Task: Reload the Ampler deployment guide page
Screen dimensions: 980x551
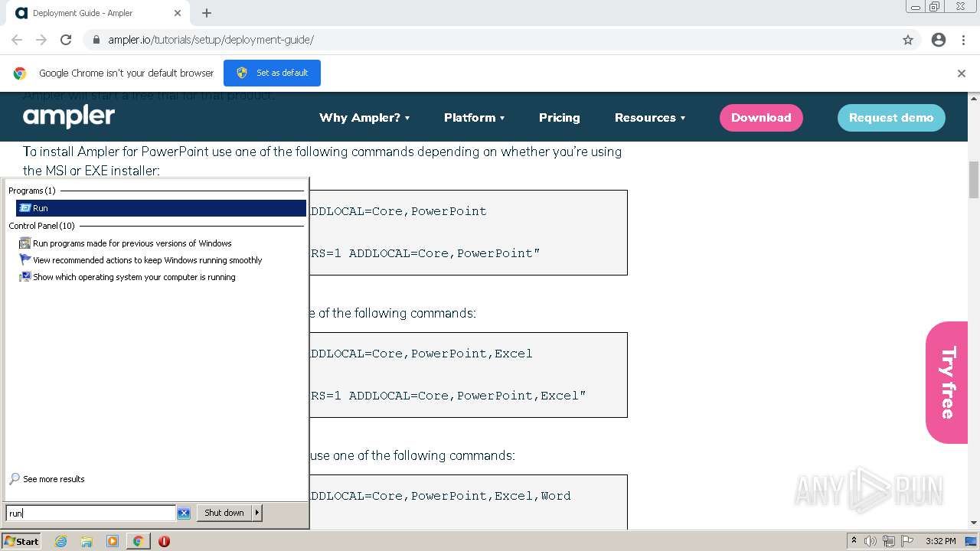Action: (66, 40)
